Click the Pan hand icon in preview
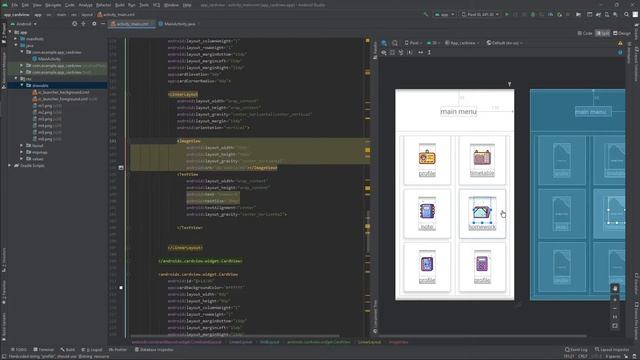640x360 pixels. [615, 289]
